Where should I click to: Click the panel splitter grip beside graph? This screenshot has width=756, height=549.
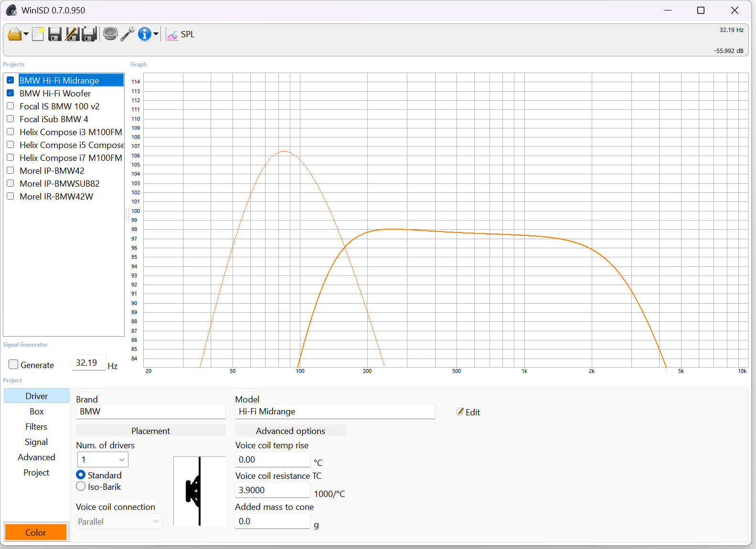(x=127, y=215)
